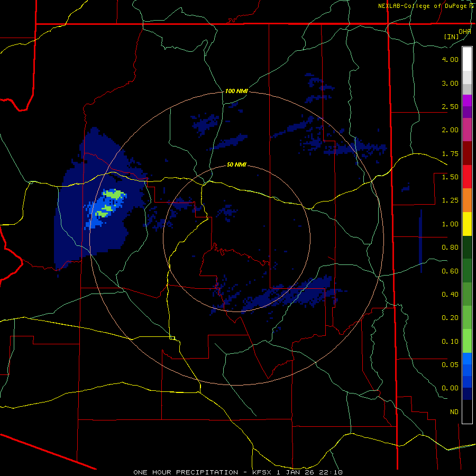Select the ND legend label

[x=454, y=412]
